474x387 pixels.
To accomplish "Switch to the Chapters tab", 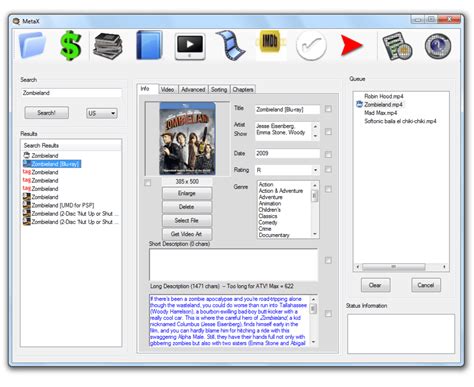I will coord(243,89).
